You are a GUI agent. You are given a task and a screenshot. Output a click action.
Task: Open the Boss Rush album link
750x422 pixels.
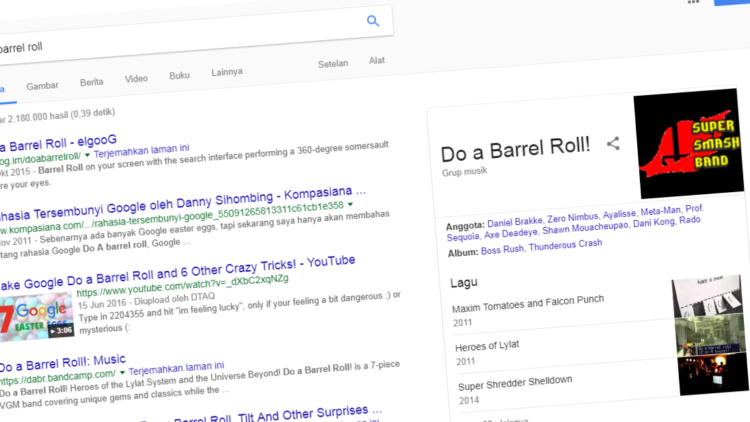point(502,250)
